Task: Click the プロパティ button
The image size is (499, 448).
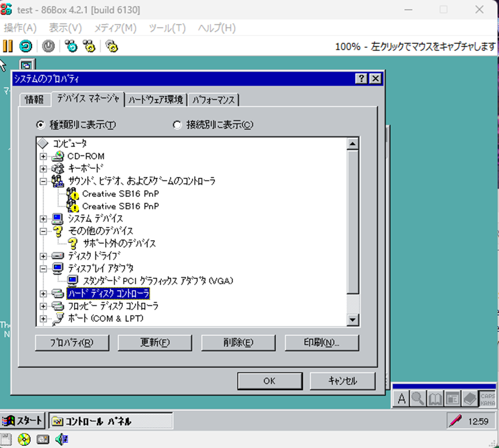Action: [x=72, y=343]
